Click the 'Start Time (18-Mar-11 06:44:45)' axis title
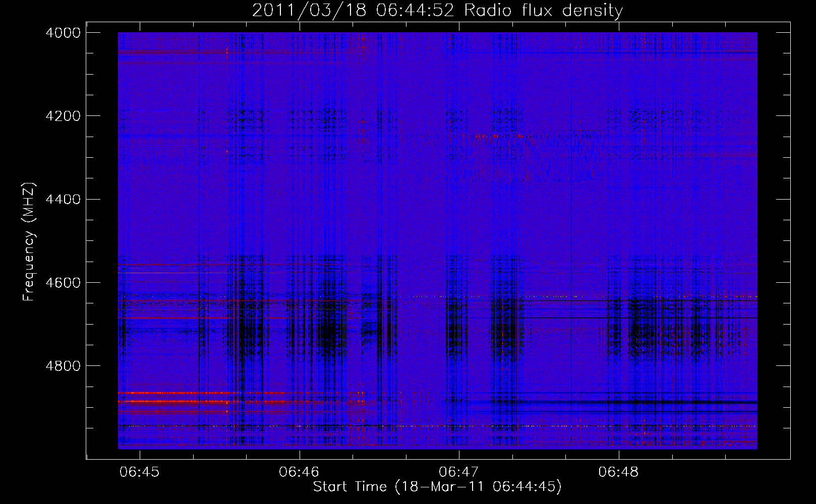The image size is (816, 504). pyautogui.click(x=437, y=487)
